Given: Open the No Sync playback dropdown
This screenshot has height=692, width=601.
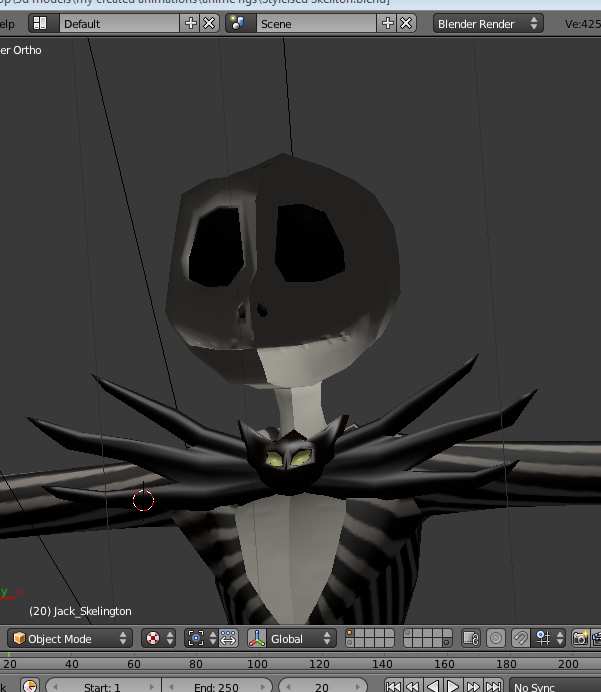Looking at the screenshot, I should tap(555, 687).
